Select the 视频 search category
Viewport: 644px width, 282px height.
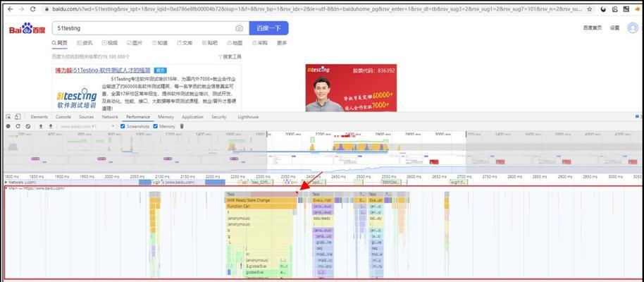110,43
